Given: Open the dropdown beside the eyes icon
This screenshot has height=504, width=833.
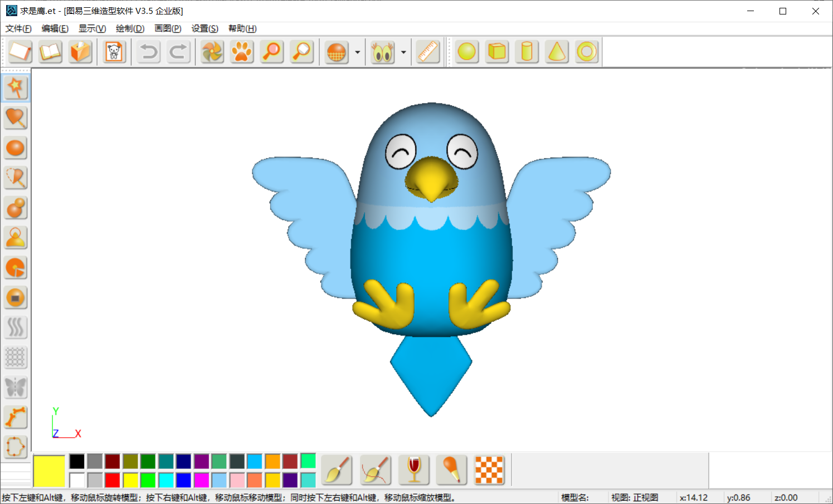Looking at the screenshot, I should [x=404, y=52].
